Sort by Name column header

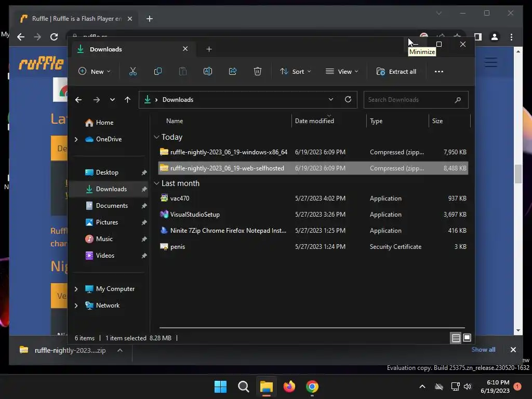[x=175, y=121]
